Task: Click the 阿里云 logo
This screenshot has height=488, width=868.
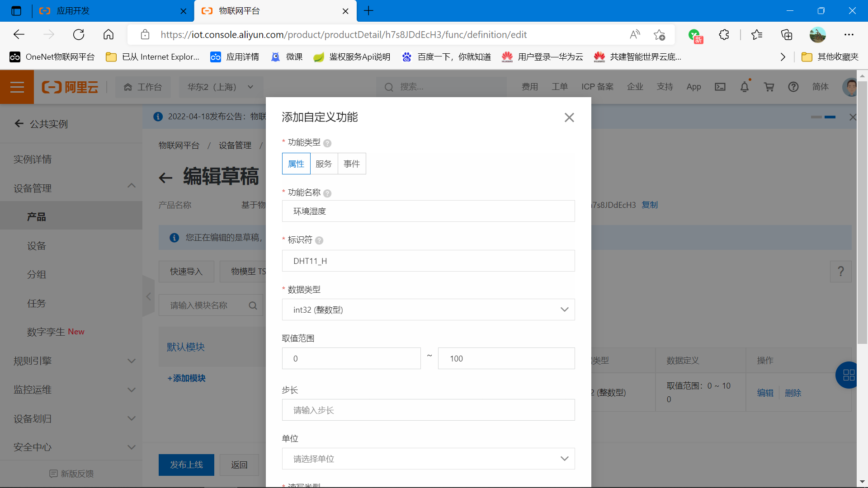Action: [x=70, y=87]
